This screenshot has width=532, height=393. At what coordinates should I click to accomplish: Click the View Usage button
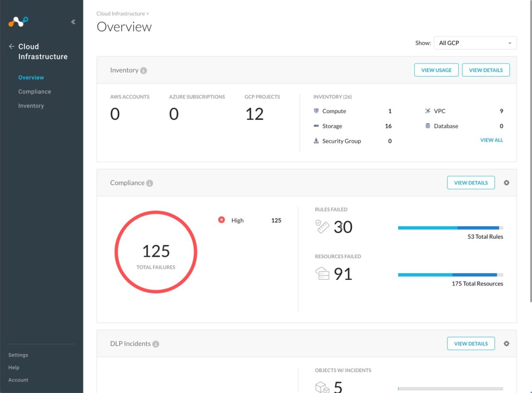pos(436,70)
